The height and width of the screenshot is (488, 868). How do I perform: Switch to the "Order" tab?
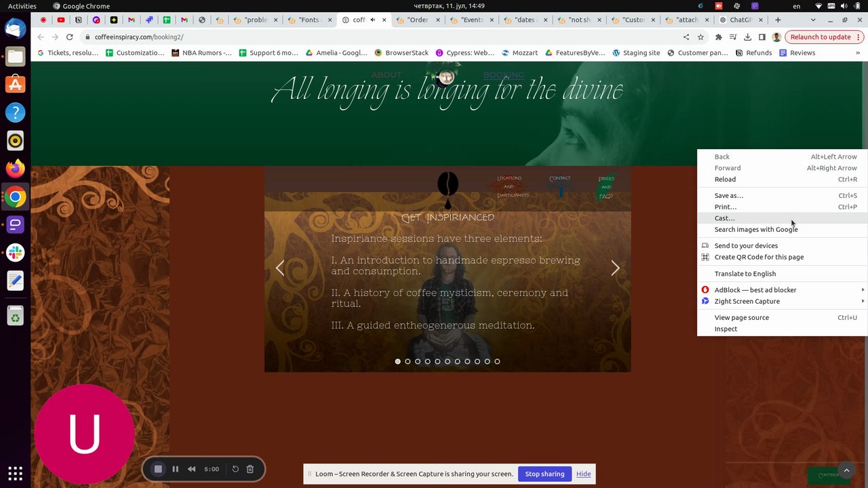[x=418, y=20]
